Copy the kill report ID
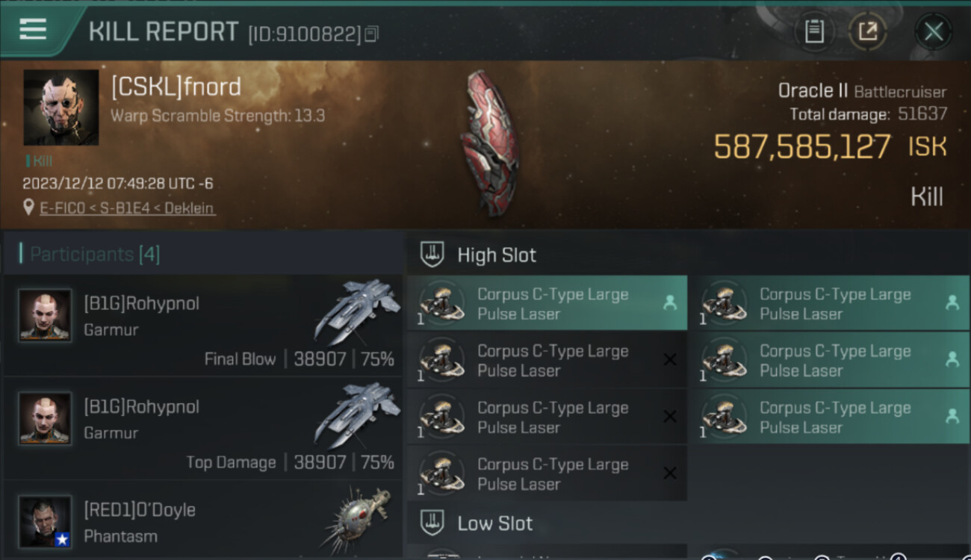This screenshot has height=560, width=971. 372,34
